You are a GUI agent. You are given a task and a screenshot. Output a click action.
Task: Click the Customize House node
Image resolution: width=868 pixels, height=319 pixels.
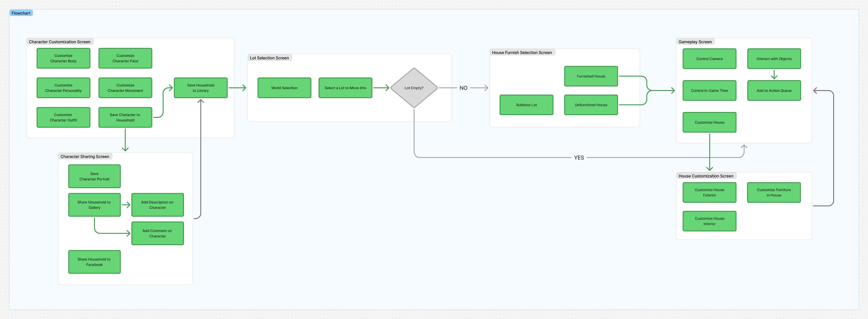709,123
